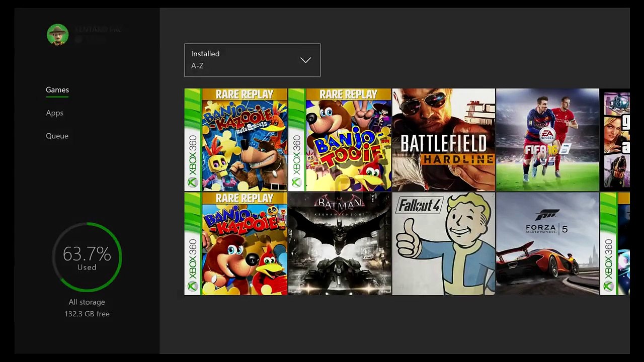Image resolution: width=644 pixels, height=362 pixels.
Task: Select the Games menu item
Action: pos(57,90)
